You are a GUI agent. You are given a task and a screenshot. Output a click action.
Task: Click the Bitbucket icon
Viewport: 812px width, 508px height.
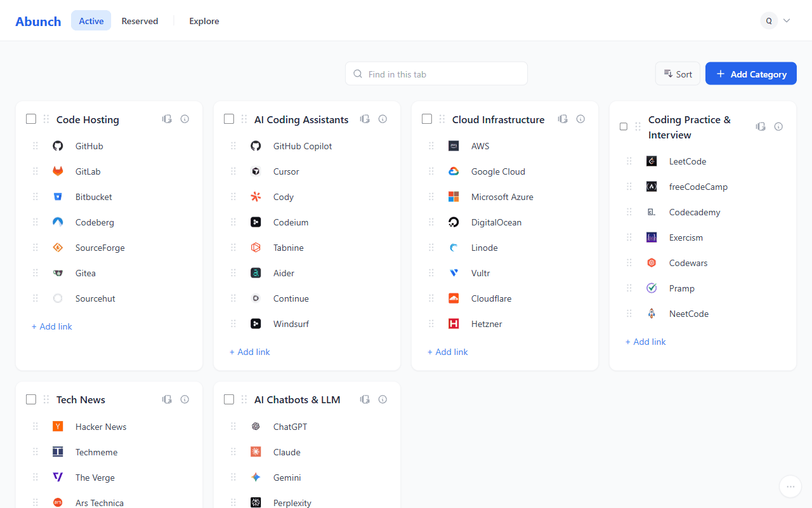click(x=58, y=197)
